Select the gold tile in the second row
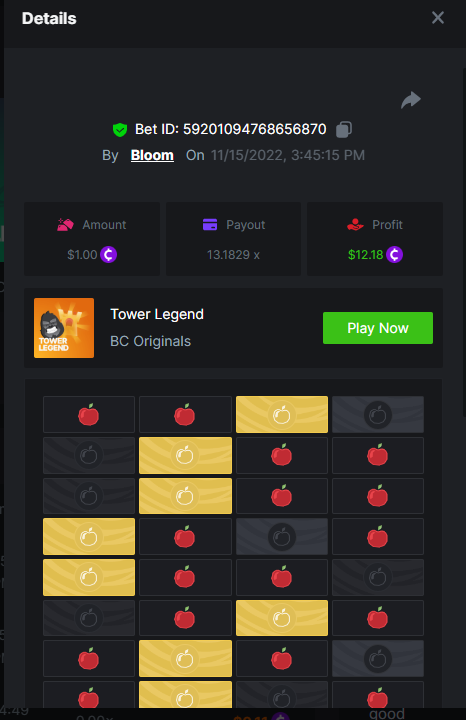The image size is (466, 720). tap(185, 456)
